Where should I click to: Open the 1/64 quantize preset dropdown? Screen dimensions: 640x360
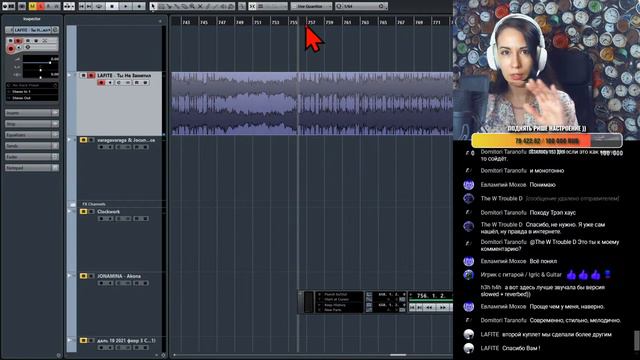pos(362,6)
